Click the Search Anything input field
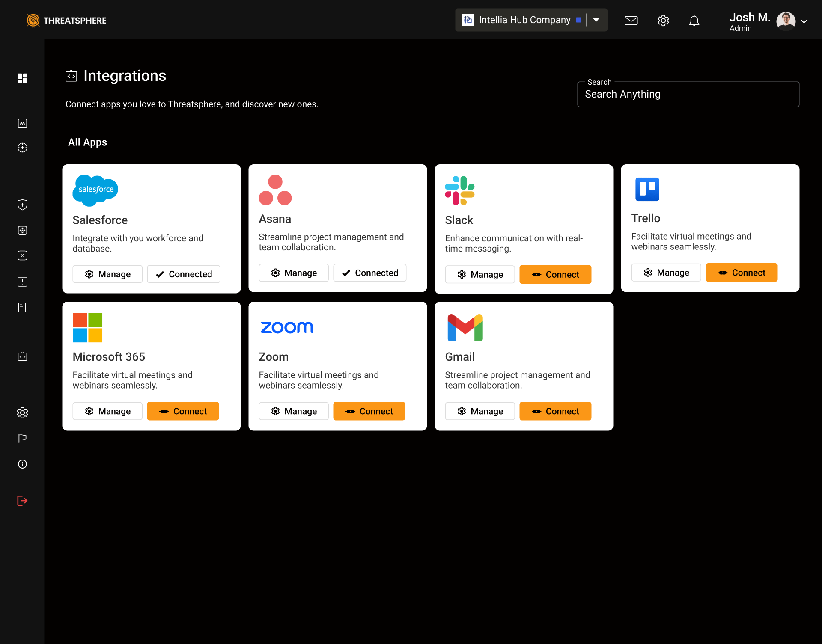Image resolution: width=822 pixels, height=644 pixels. click(688, 95)
